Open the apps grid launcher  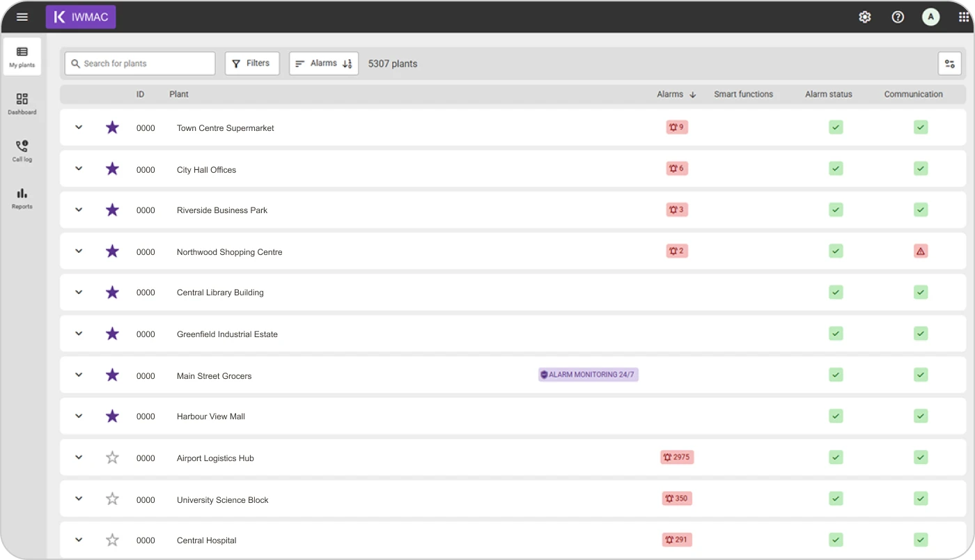pyautogui.click(x=963, y=17)
